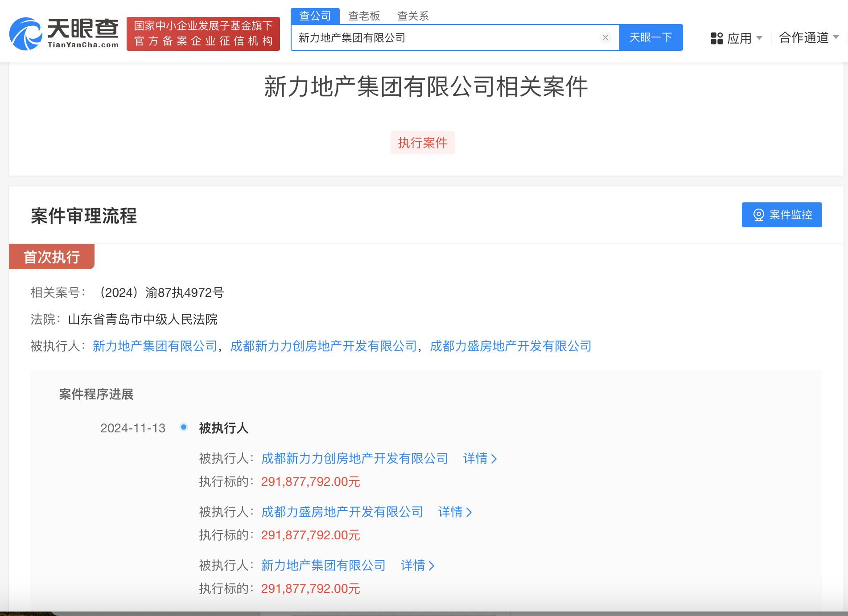Select the 执行案件 case type tag
848x616 pixels.
[x=422, y=143]
